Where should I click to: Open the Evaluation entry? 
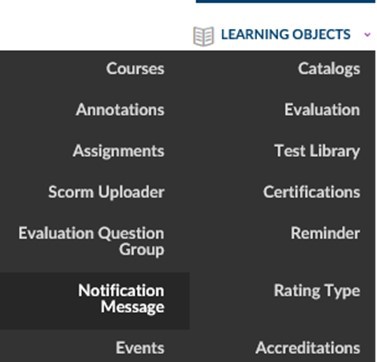click(x=322, y=110)
